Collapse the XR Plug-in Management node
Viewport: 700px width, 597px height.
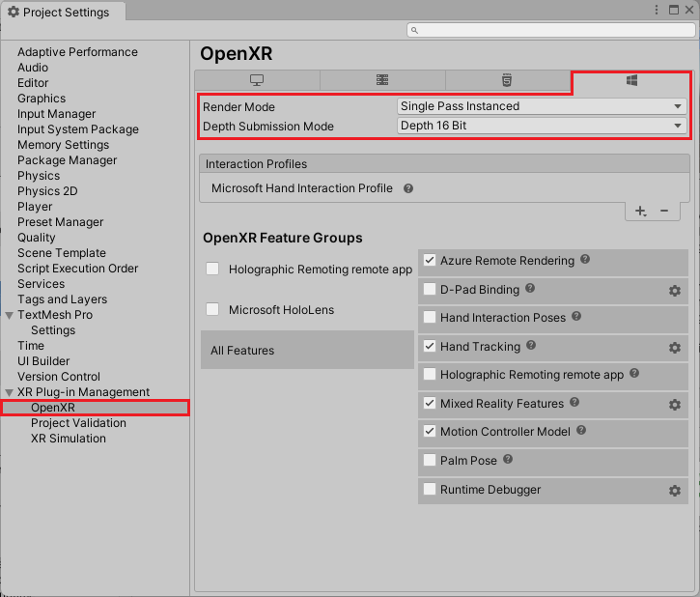[10, 392]
